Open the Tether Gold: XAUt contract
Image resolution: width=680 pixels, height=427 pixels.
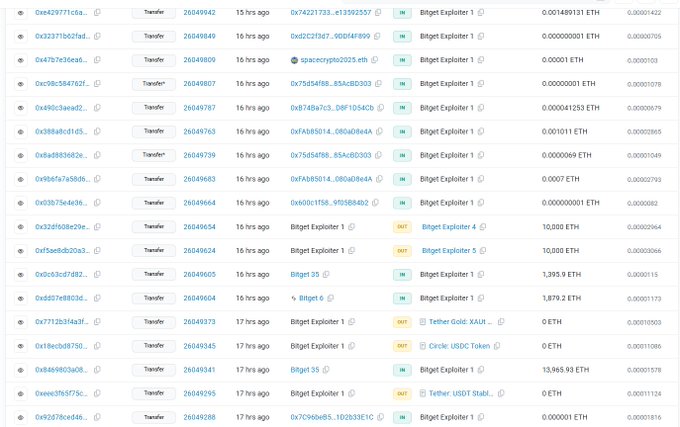click(461, 322)
